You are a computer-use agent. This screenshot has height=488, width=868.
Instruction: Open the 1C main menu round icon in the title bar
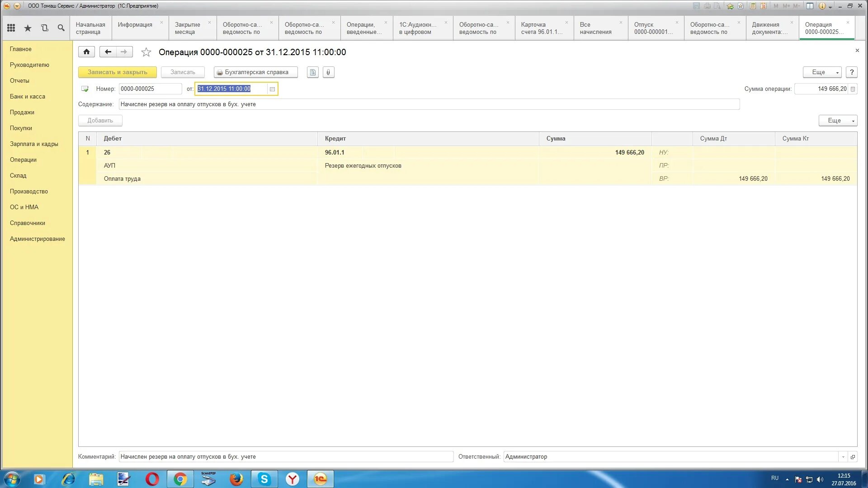(x=7, y=6)
